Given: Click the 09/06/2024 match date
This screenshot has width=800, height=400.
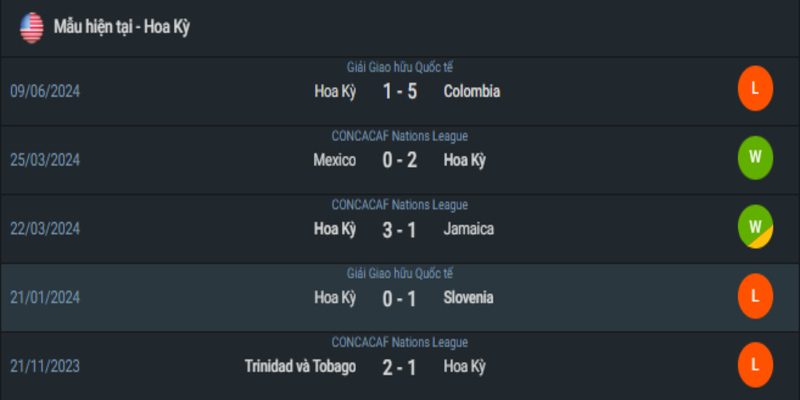Looking at the screenshot, I should click(45, 91).
